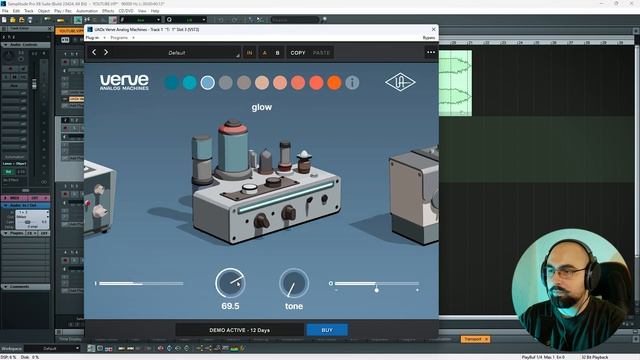This screenshot has height=360, width=640.
Task: Click the PASTE button
Action: click(x=321, y=53)
